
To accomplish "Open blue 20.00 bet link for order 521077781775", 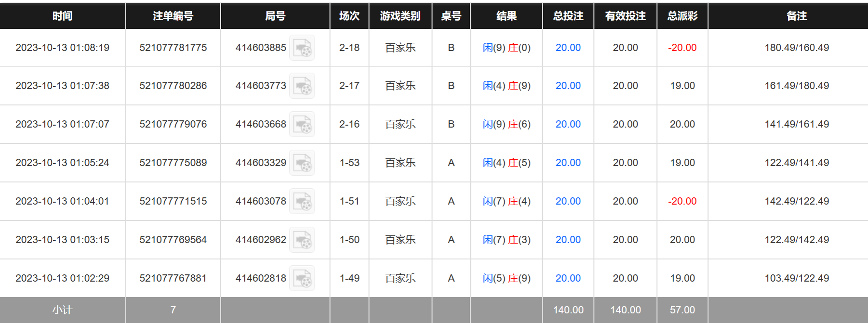I will (568, 48).
